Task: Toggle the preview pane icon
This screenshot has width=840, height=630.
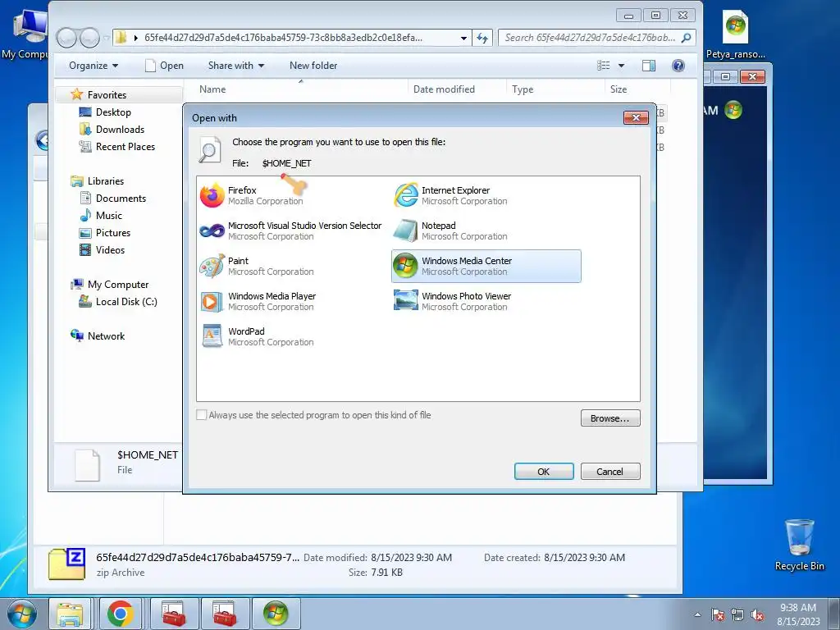Action: click(649, 66)
